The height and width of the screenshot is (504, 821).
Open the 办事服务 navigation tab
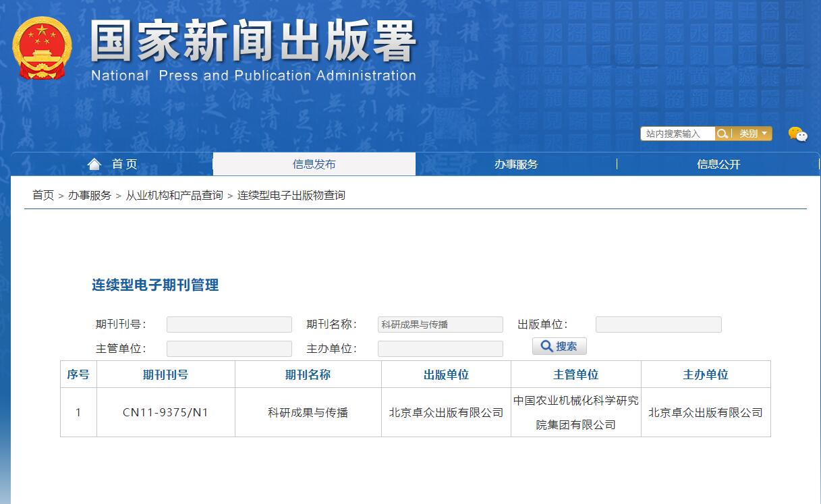[516, 164]
